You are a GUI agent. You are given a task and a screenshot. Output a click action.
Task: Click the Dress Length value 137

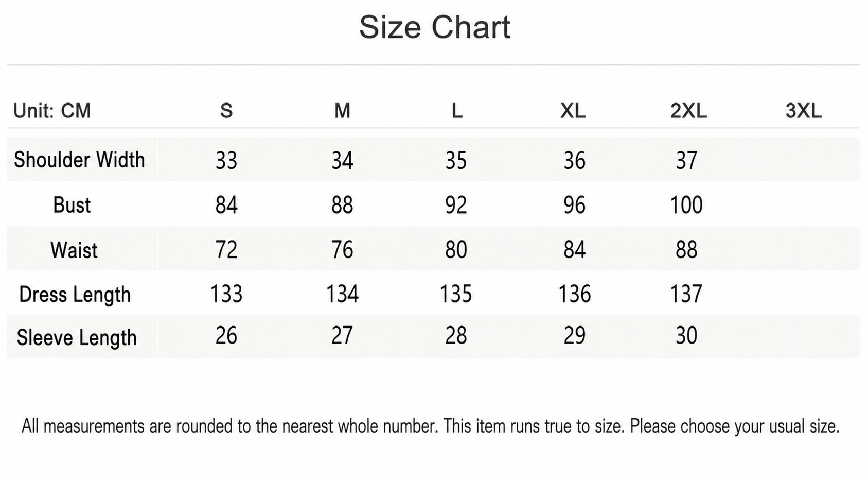pos(686,294)
